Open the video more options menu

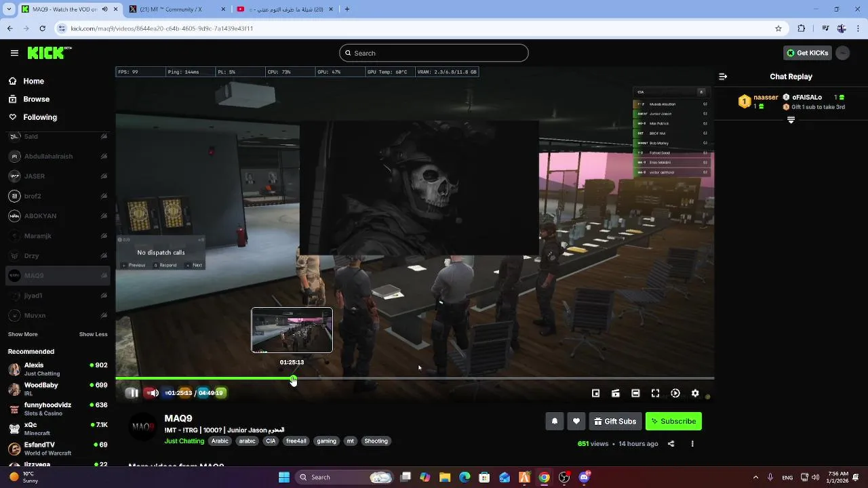[x=692, y=444]
